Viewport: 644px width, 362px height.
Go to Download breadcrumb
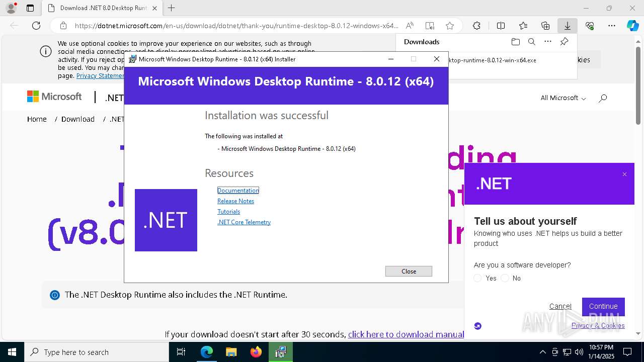point(78,119)
